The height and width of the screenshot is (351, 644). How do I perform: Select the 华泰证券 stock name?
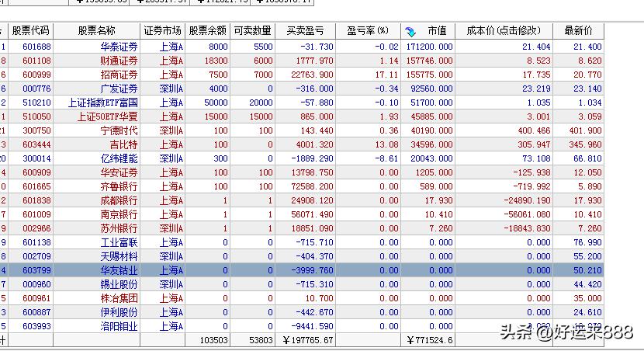pyautogui.click(x=119, y=47)
